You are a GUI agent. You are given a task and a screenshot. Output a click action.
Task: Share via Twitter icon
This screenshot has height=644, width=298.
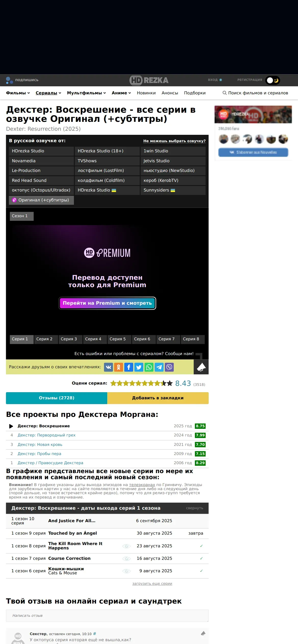[139, 367]
